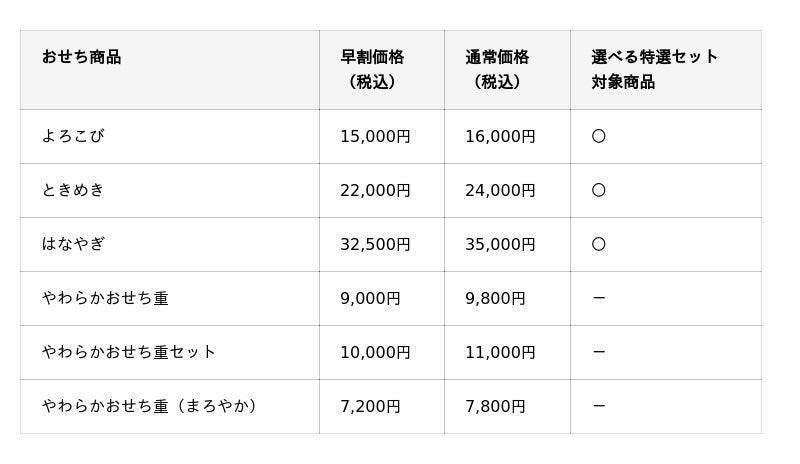Click the circle mark in the よろこび row

click(598, 136)
